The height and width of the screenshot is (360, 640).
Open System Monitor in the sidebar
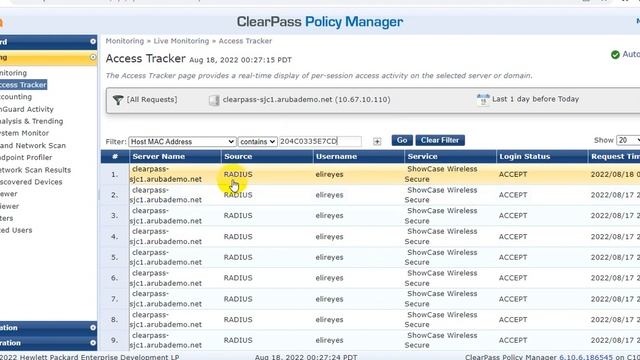(x=24, y=133)
